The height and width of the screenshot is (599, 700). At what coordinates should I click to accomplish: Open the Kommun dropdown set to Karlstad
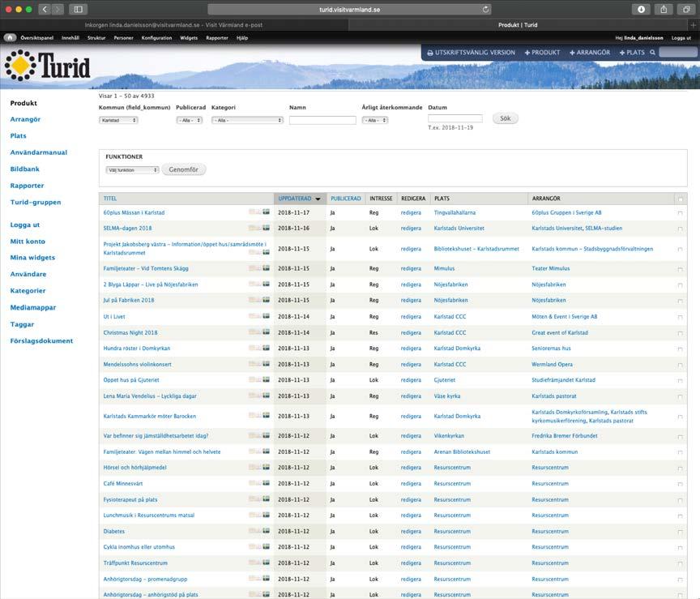coord(118,120)
